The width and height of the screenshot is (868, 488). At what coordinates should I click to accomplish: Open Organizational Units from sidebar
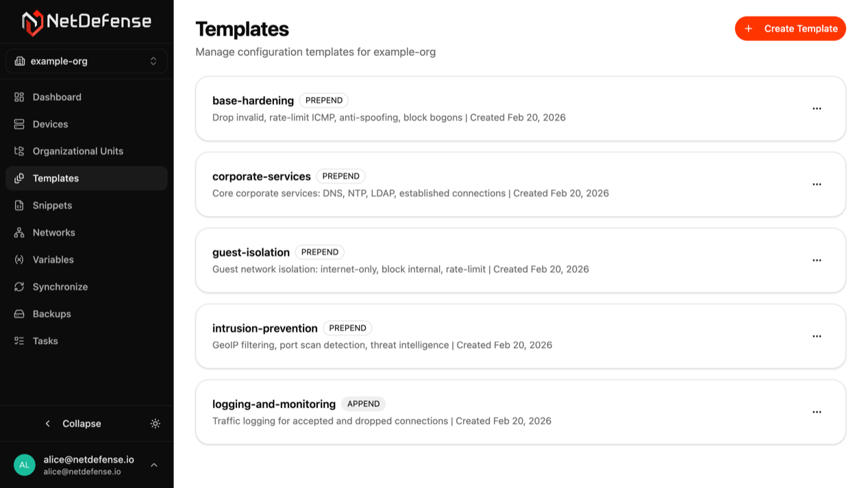point(19,151)
